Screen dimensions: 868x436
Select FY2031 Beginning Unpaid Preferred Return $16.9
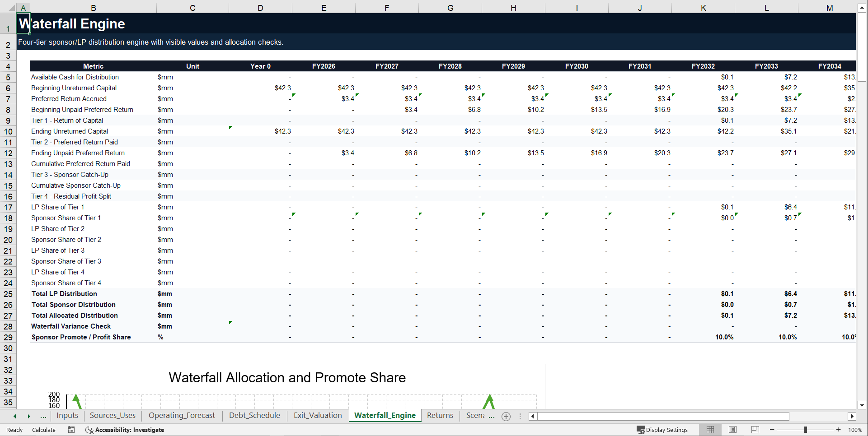coord(640,110)
